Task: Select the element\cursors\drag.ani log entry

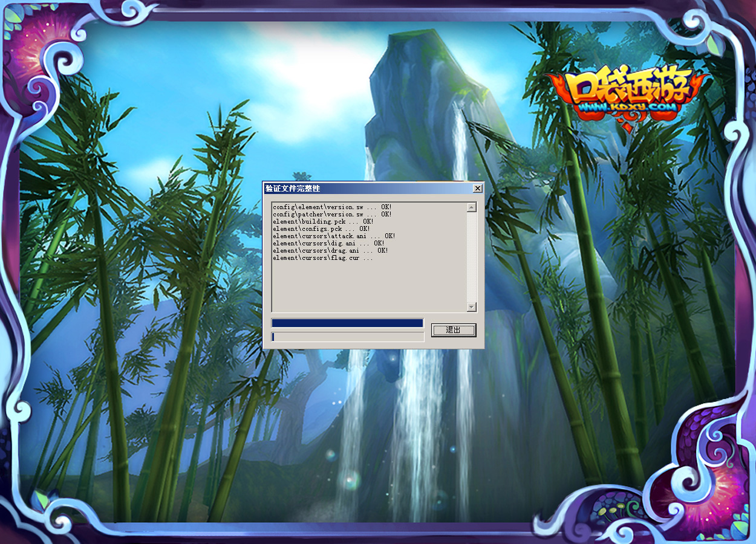Action: tap(330, 251)
